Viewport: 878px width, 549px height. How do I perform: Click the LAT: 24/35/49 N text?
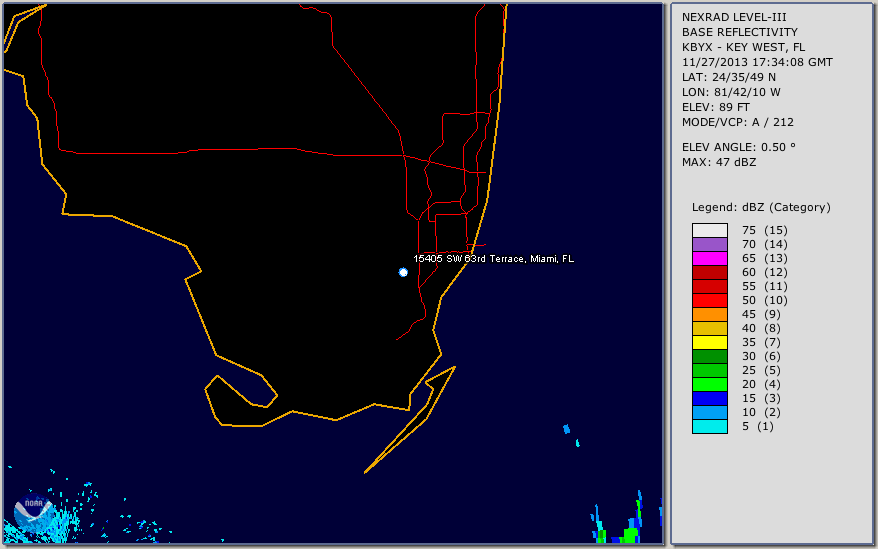[x=728, y=77]
